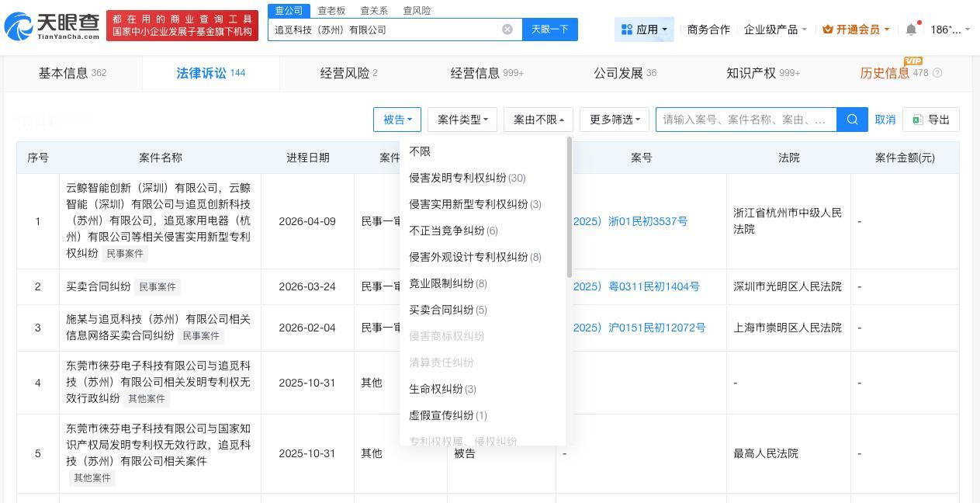Select 不限 in the case cause list
Screen dimensions: 980x503
484,151
